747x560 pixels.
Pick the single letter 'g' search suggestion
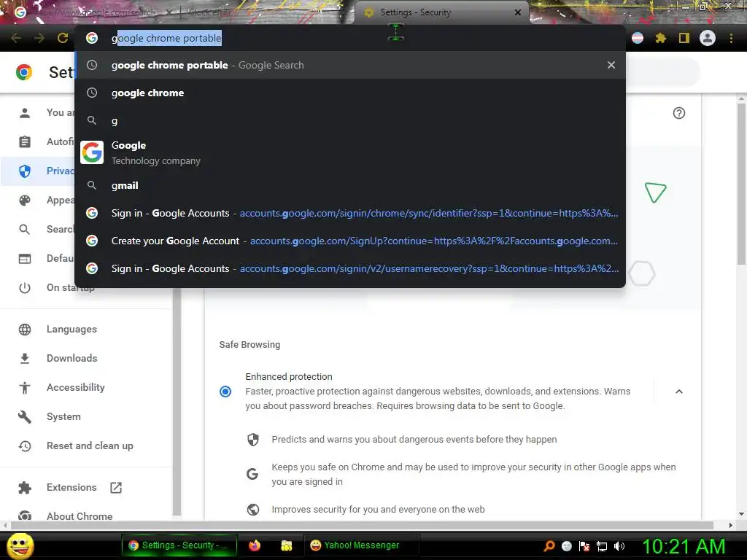[350, 120]
